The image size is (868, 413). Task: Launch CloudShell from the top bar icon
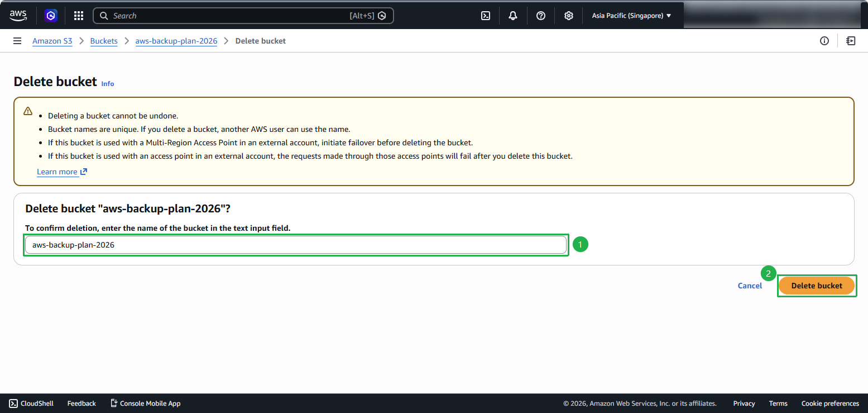[486, 16]
